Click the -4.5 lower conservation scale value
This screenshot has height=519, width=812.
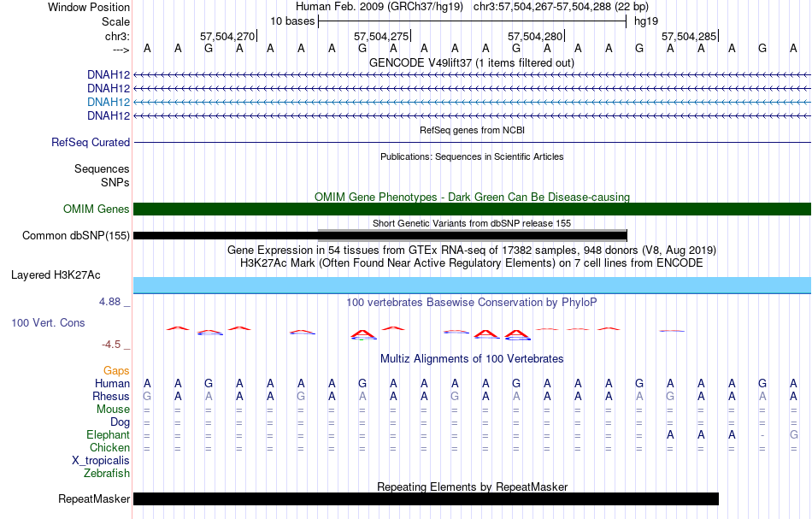111,345
